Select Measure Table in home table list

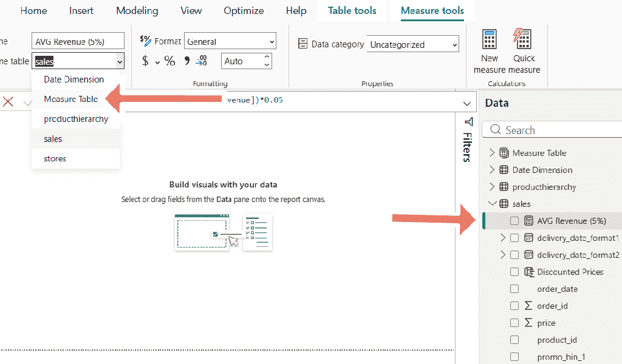click(71, 99)
